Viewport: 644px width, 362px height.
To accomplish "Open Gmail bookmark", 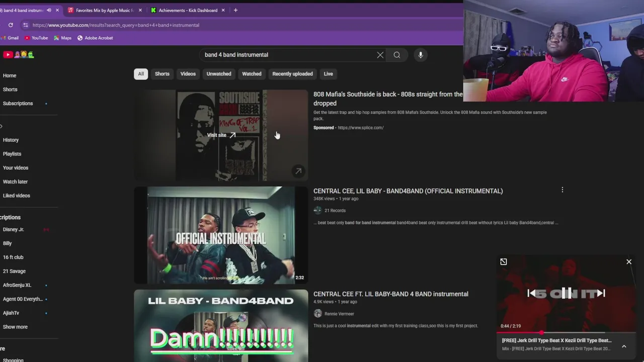I will point(10,38).
